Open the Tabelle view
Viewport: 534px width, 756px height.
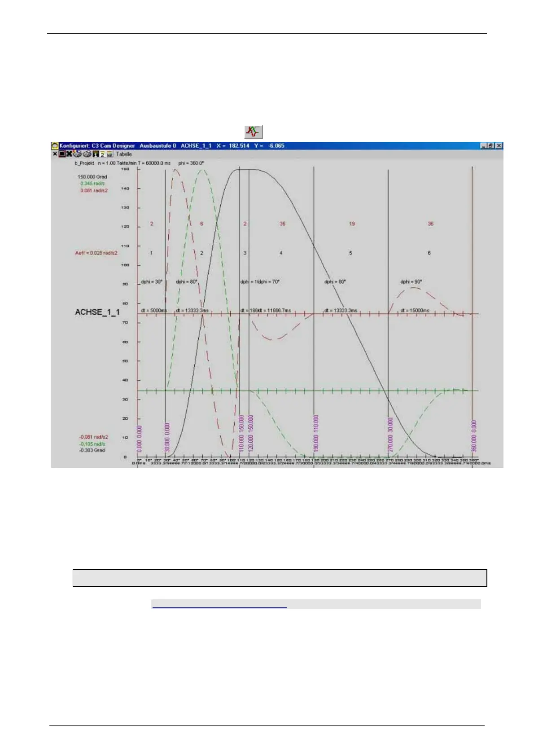point(124,154)
